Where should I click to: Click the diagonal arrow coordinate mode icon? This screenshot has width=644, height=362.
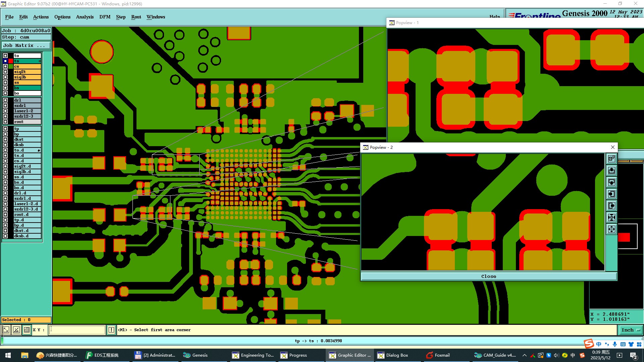pyautogui.click(x=6, y=330)
